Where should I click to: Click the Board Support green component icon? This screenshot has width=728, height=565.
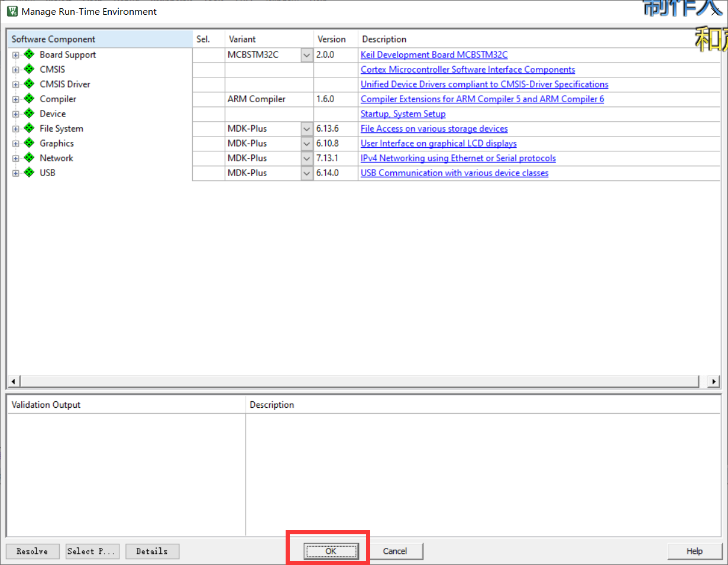tap(29, 54)
